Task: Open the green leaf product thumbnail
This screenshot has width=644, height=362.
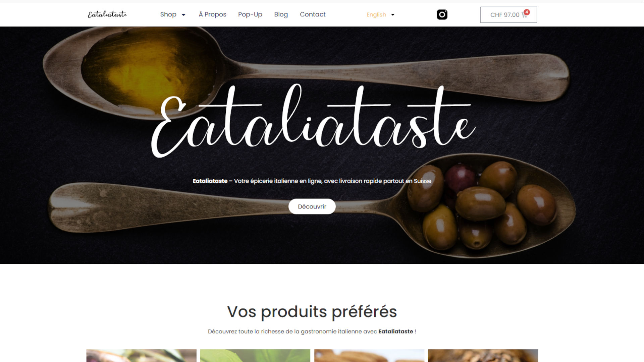Action: pyautogui.click(x=255, y=356)
